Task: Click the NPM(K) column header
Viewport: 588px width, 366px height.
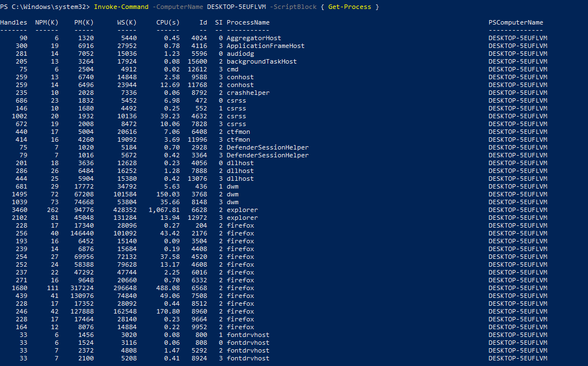Action: tap(47, 22)
